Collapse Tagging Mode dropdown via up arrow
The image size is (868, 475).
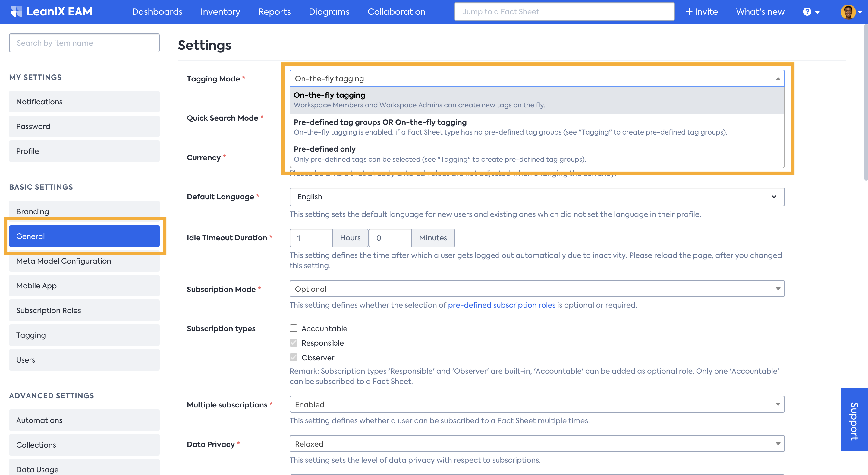point(778,78)
